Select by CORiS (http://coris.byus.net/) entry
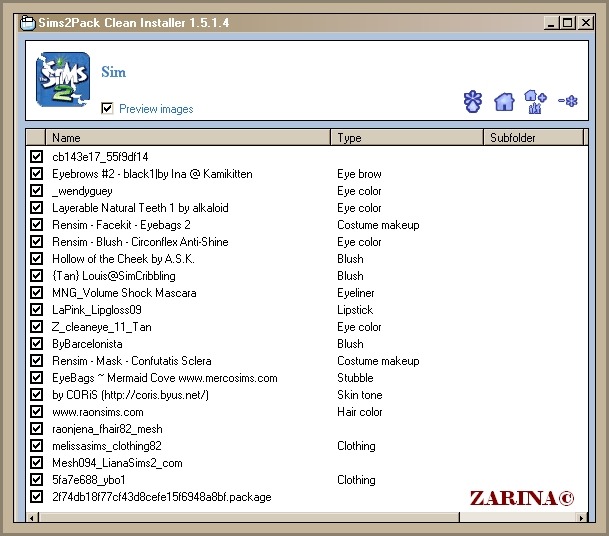This screenshot has width=609, height=536. 130,395
